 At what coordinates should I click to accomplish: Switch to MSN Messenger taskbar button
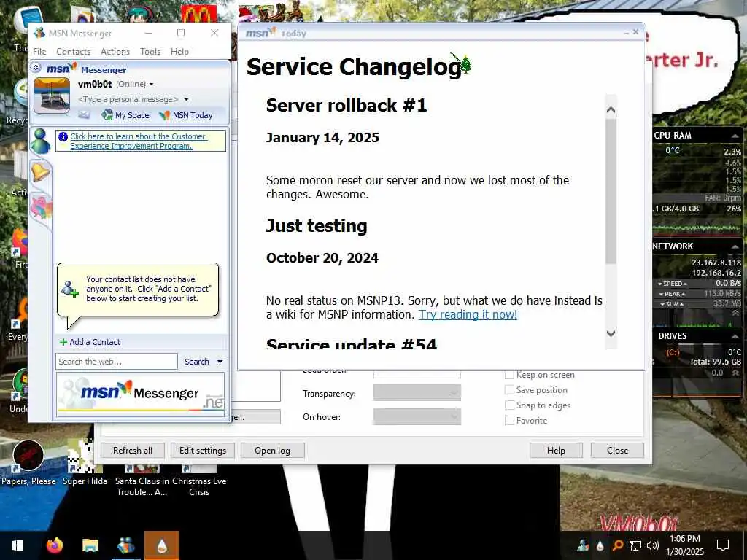pyautogui.click(x=125, y=545)
